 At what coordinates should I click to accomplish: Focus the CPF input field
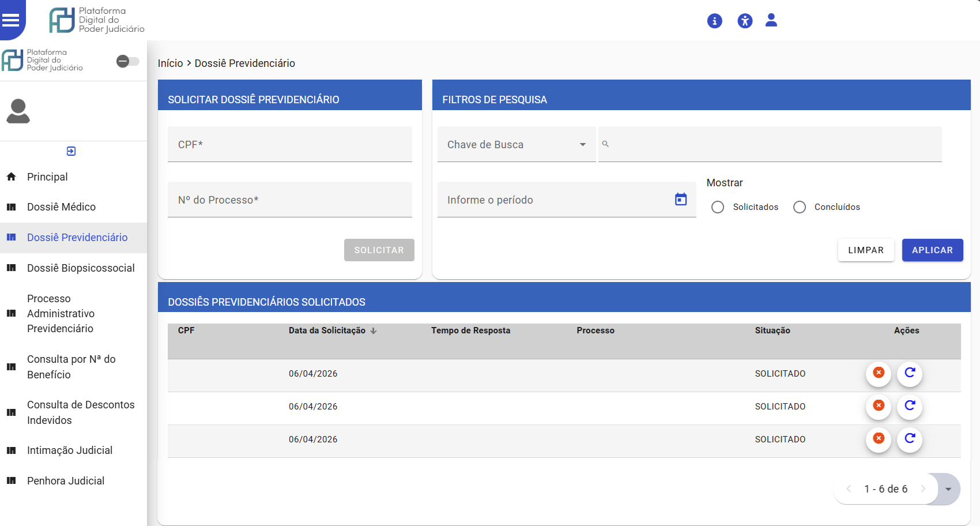290,144
